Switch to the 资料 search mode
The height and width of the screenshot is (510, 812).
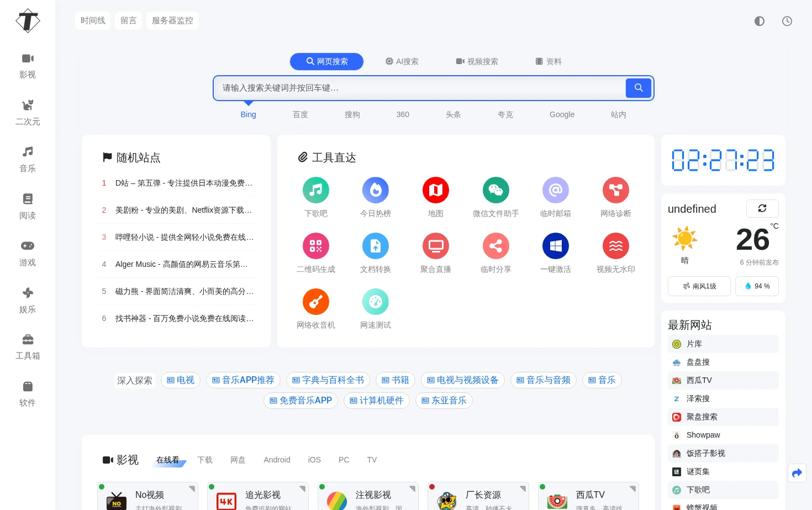(x=549, y=61)
